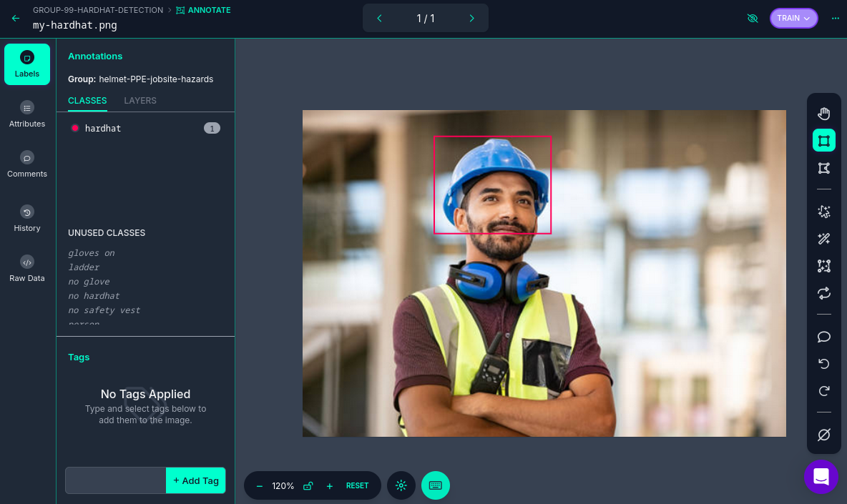Choose unused class 'no safety vest'
847x504 pixels.
[x=104, y=310]
